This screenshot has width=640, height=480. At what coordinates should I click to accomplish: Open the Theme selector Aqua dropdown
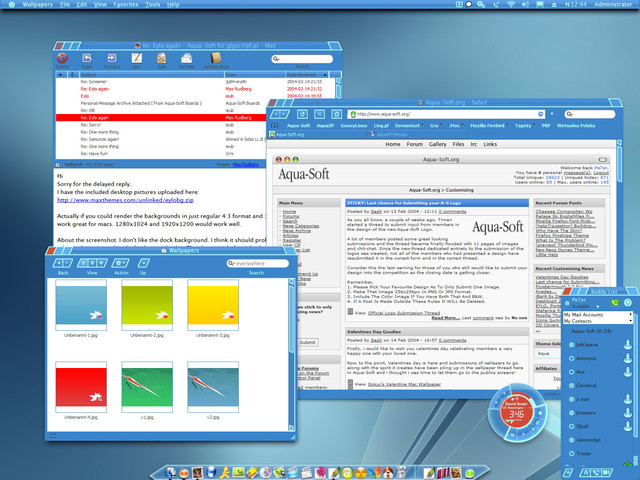click(x=547, y=353)
